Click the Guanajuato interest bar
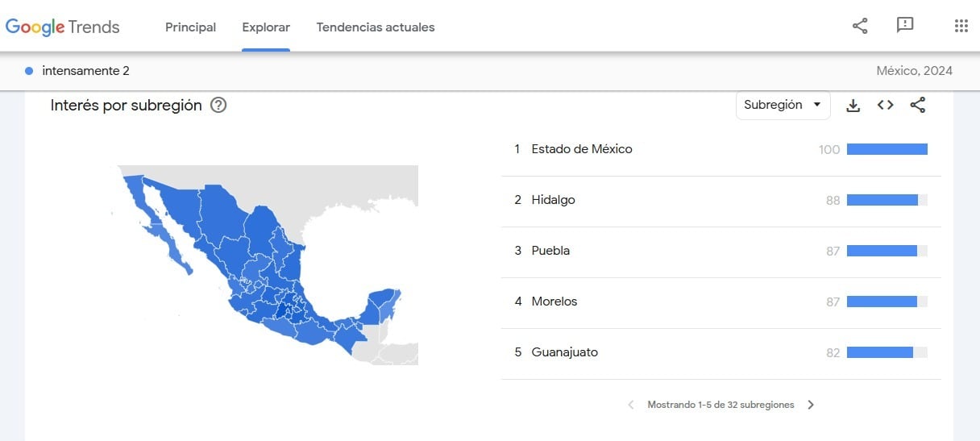 coord(887,352)
